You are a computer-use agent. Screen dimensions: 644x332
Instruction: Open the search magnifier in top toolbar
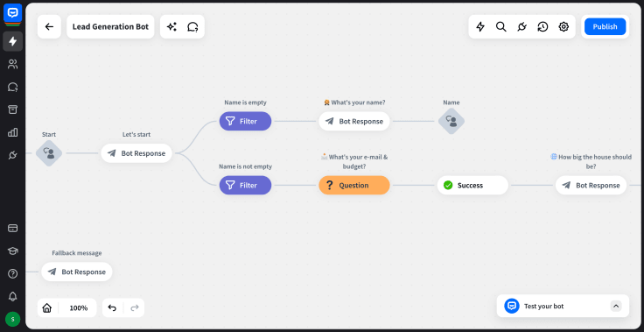tap(501, 27)
